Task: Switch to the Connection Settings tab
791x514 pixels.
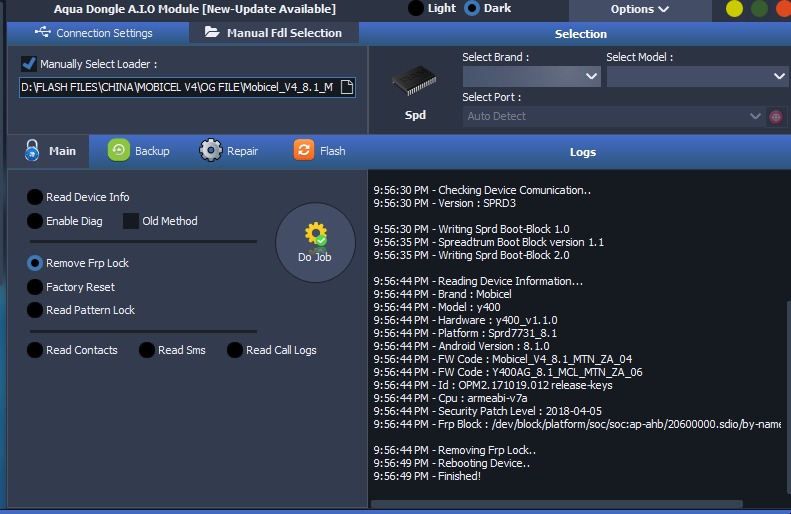Action: 98,33
